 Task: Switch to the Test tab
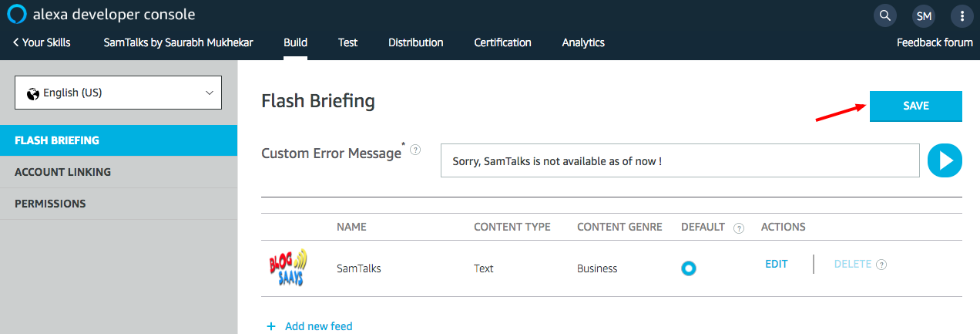click(347, 42)
